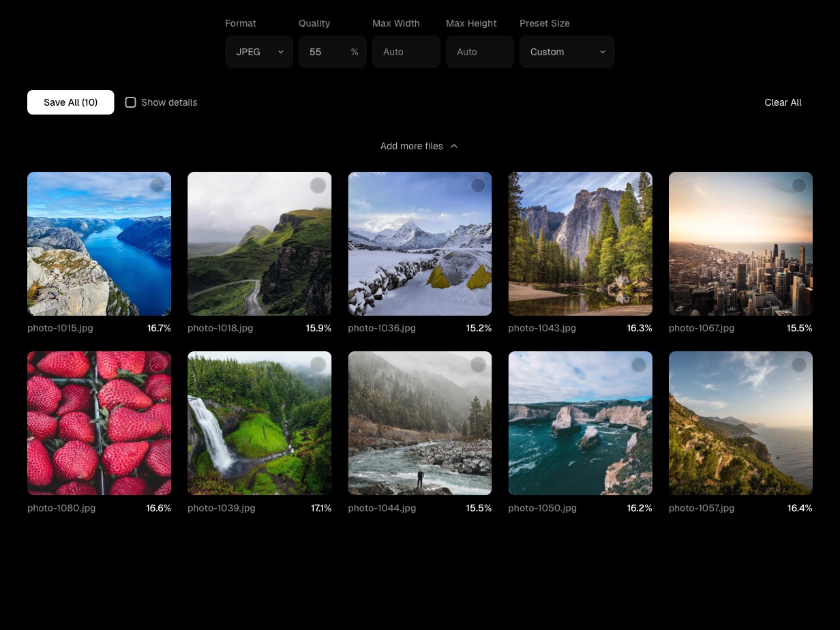
Task: Select photo-1044.jpg using its circle toggle
Action: 478,365
